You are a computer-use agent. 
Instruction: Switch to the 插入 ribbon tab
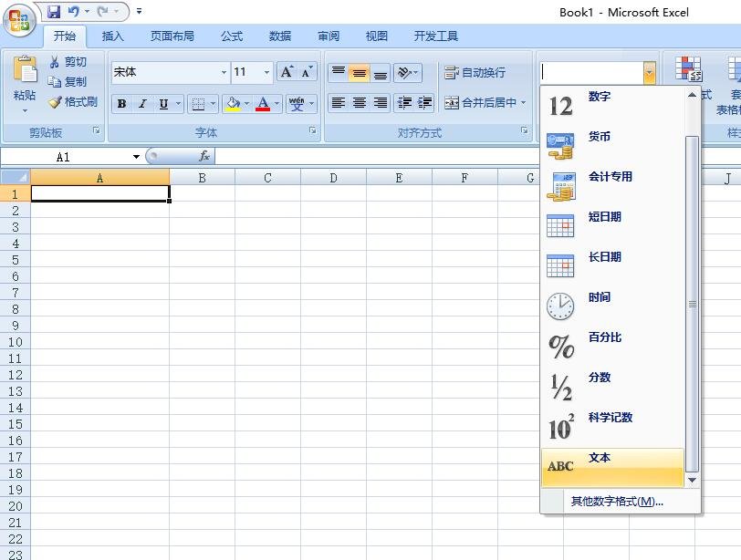(112, 36)
